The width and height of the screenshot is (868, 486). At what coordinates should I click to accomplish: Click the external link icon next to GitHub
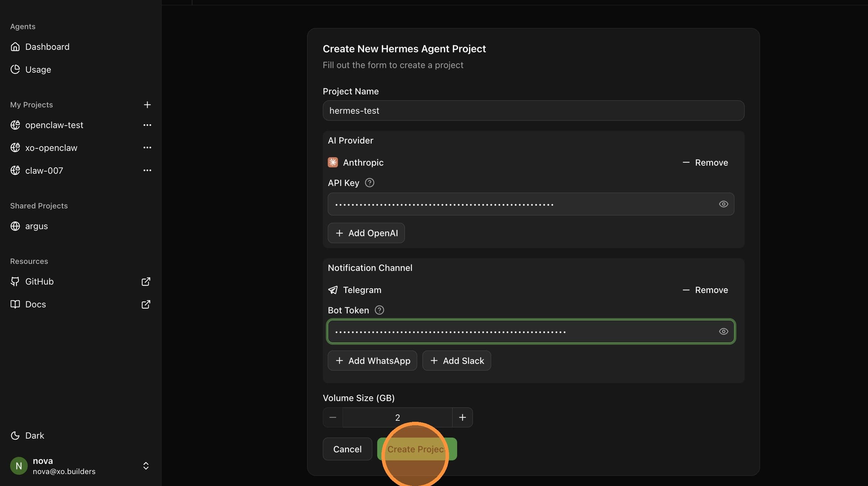pos(146,281)
